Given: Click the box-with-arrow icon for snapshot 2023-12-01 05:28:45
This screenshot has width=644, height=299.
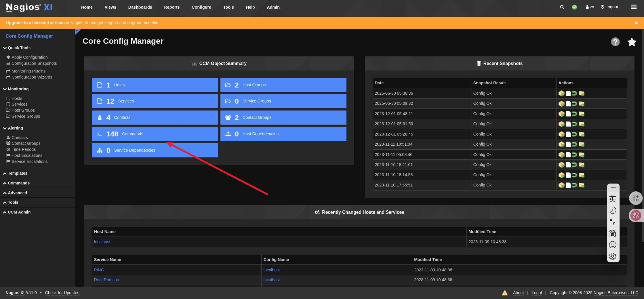Looking at the screenshot, I should click(x=561, y=134).
